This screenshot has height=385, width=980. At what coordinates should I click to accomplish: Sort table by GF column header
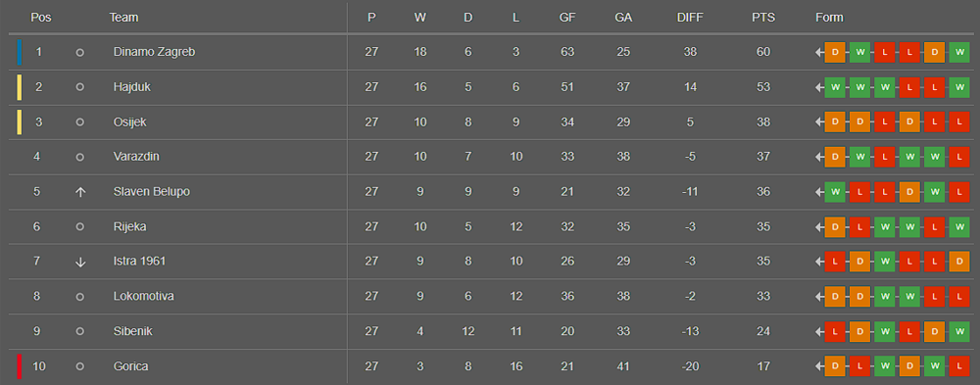coord(567,18)
